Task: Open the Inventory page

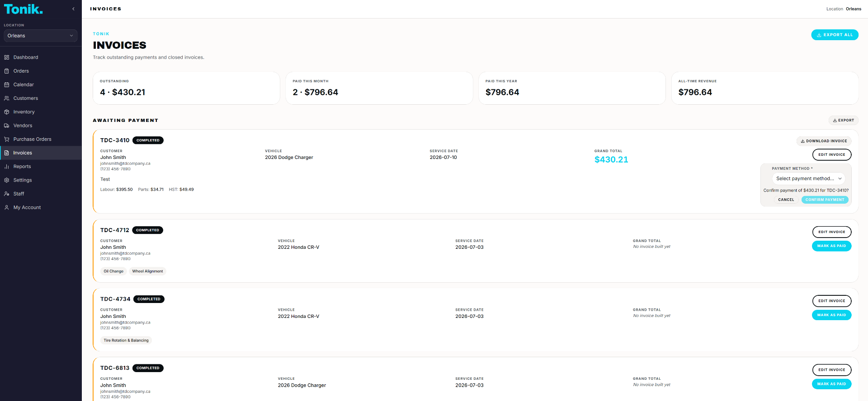Action: (x=41, y=112)
